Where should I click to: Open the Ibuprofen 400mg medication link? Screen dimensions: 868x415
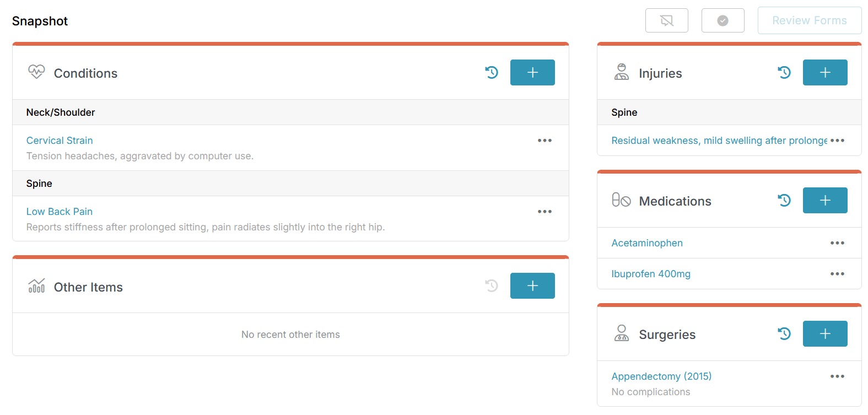(x=651, y=274)
